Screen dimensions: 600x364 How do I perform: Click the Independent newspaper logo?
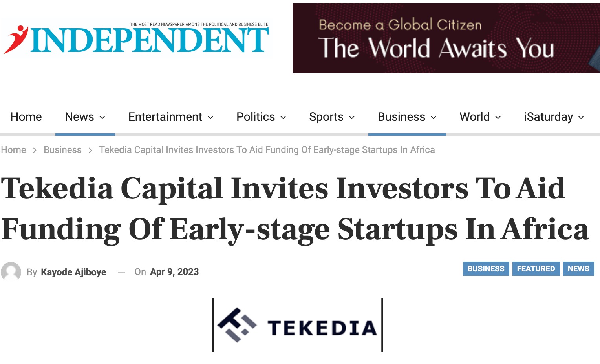[136, 39]
